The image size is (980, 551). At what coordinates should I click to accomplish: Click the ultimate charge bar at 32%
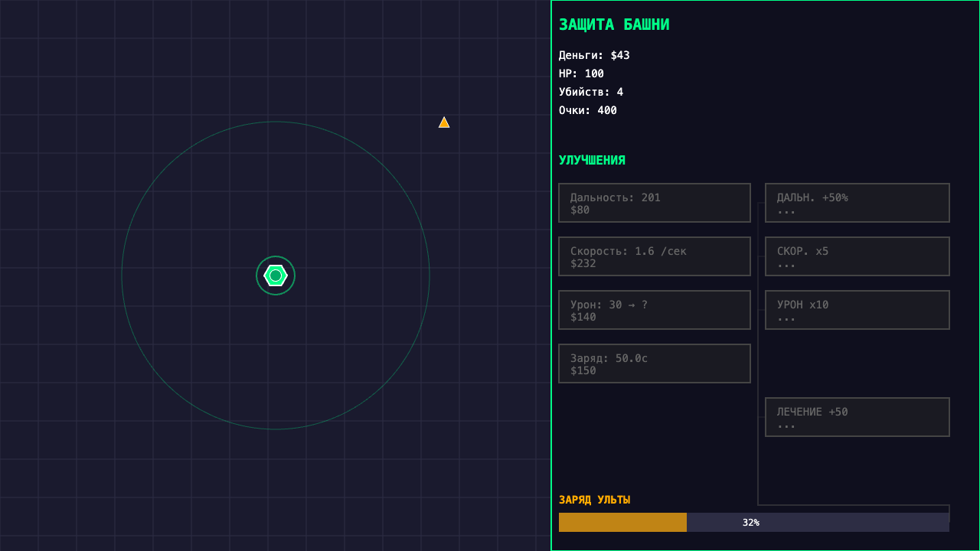(x=753, y=522)
